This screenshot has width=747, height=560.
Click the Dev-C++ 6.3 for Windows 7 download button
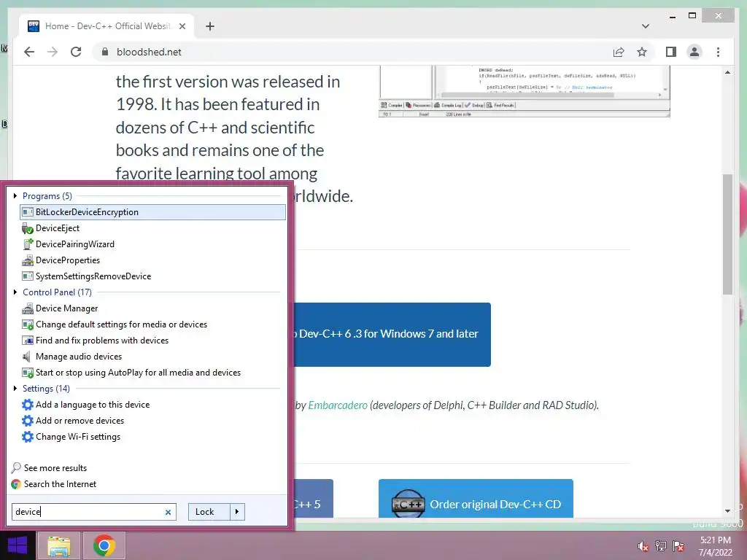(x=392, y=334)
